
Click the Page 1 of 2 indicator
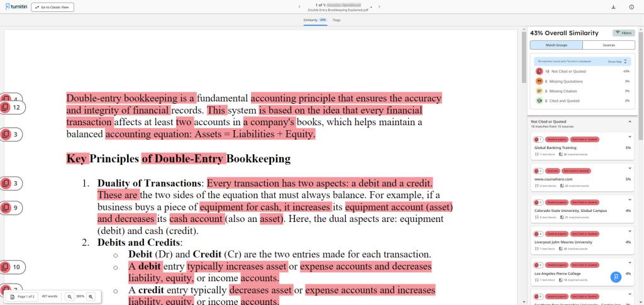pos(23,296)
